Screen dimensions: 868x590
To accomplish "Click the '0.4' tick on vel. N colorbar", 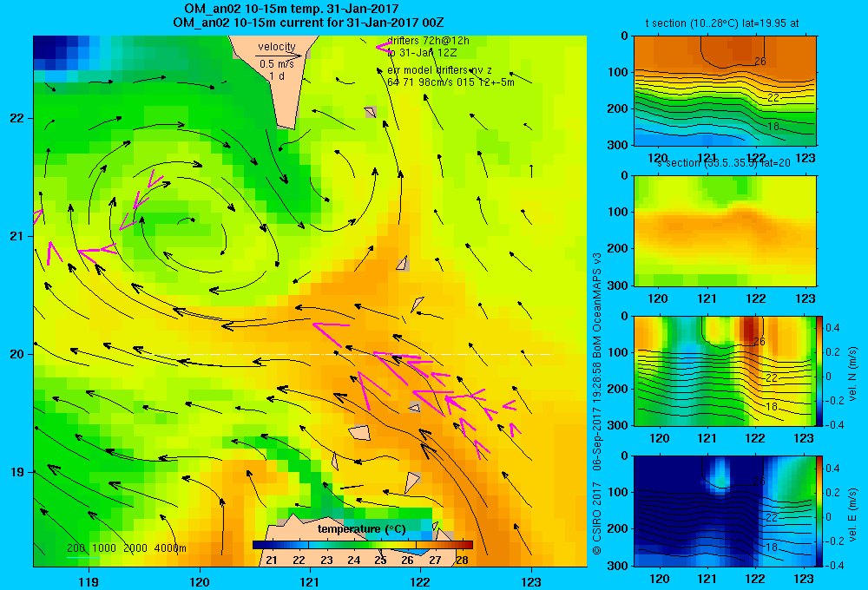I will tap(832, 328).
